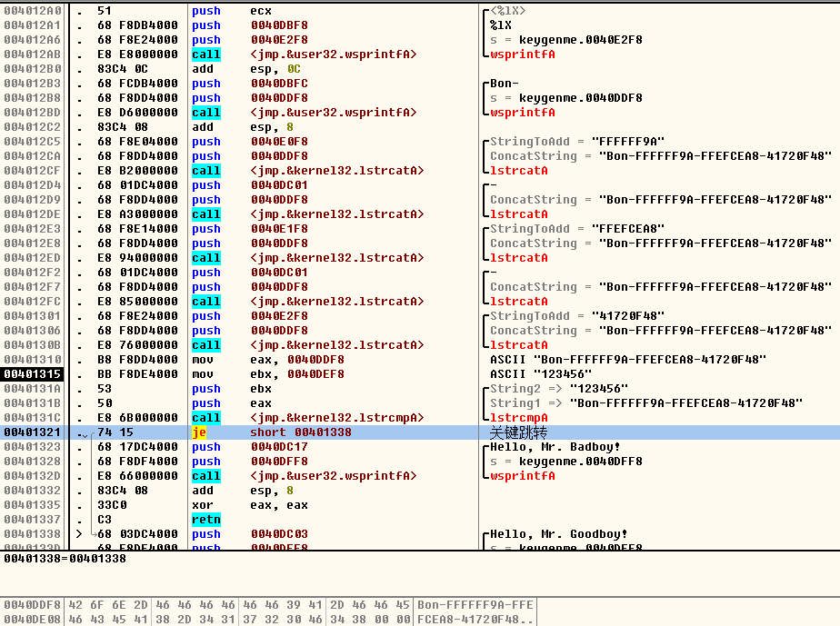Select the info line '00401338=00401338'

pos(65,559)
